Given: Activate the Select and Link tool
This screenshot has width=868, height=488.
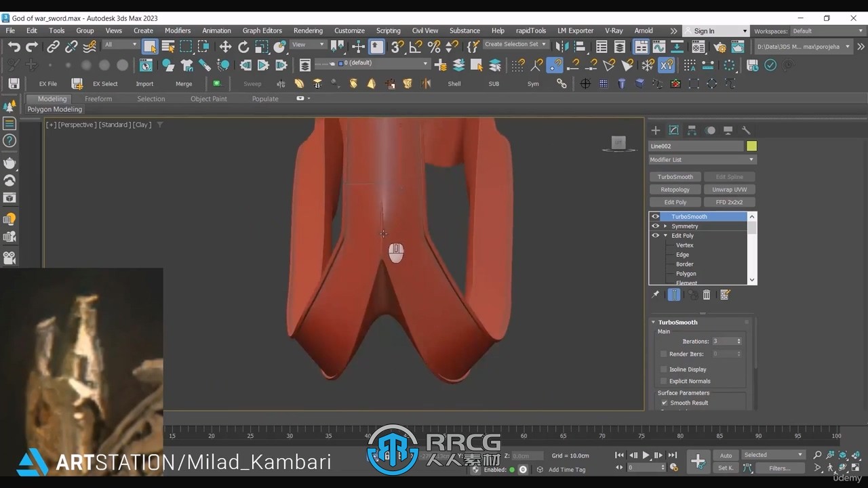Looking at the screenshot, I should pyautogui.click(x=53, y=46).
